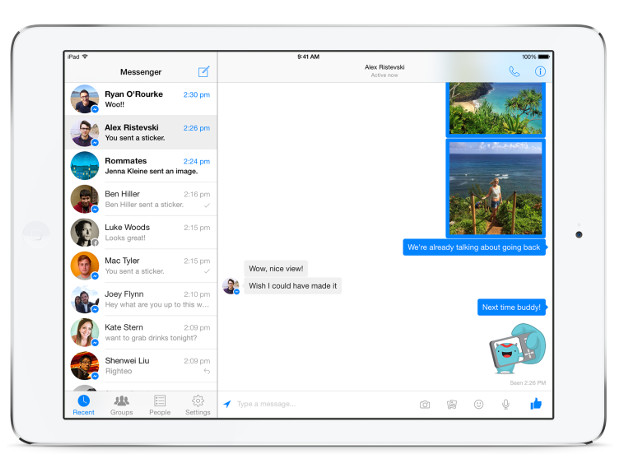Open Joey Flynn conversation

click(141, 299)
